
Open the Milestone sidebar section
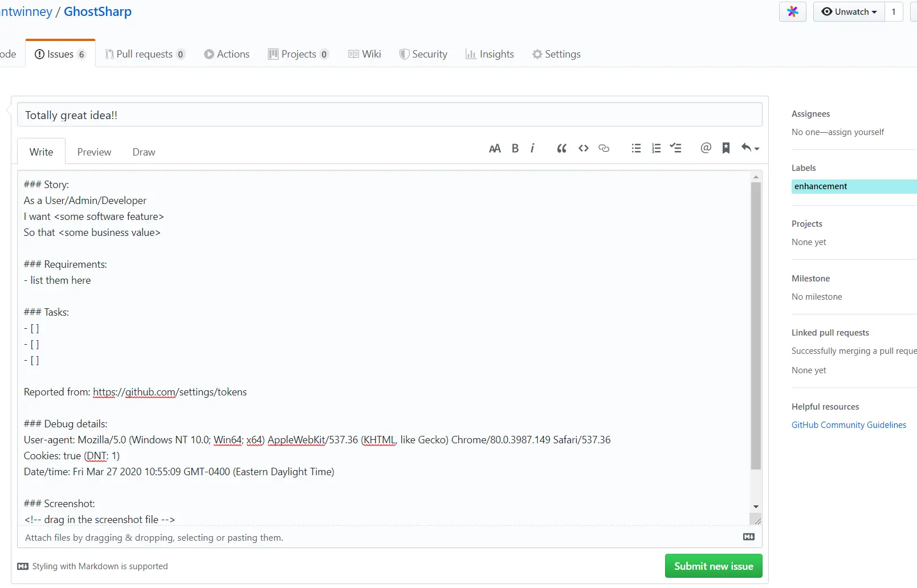(810, 279)
